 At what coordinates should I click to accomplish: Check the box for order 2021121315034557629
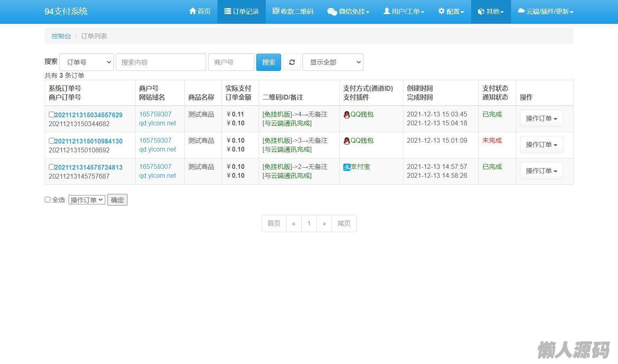(x=51, y=114)
